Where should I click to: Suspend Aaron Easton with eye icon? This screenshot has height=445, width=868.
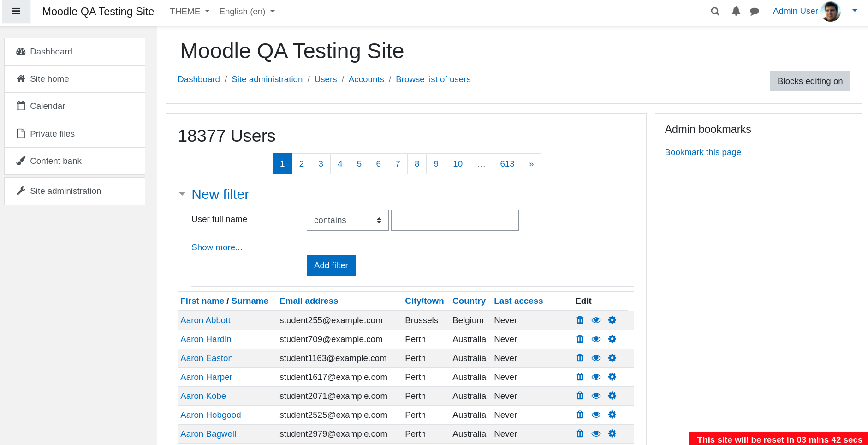(x=596, y=358)
